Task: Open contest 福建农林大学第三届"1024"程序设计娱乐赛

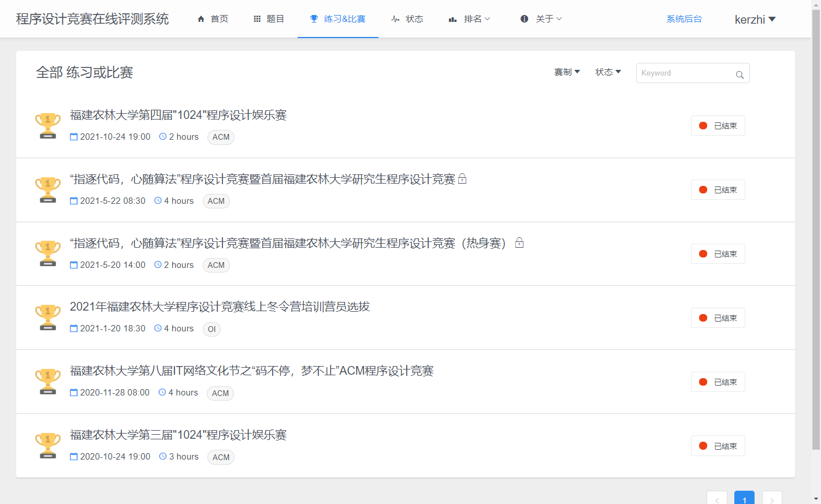Action: point(178,435)
